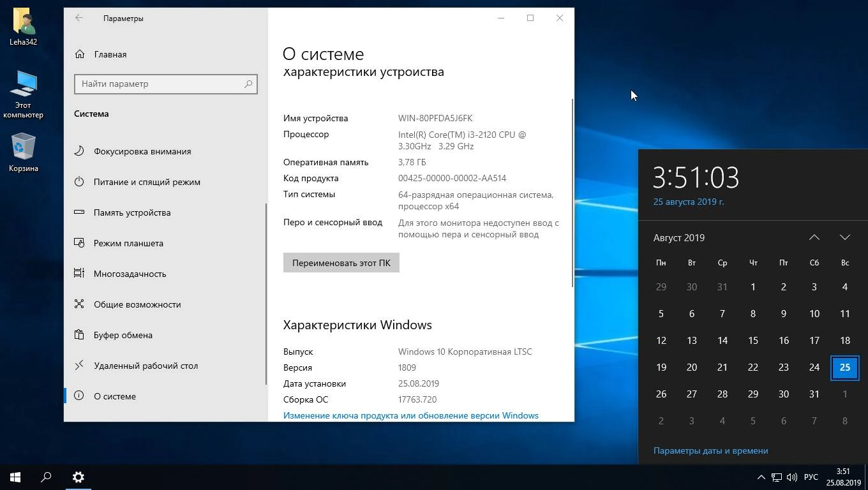Select the Корзина recycle bin icon
Viewport: 868px width, 490px height.
coord(24,152)
